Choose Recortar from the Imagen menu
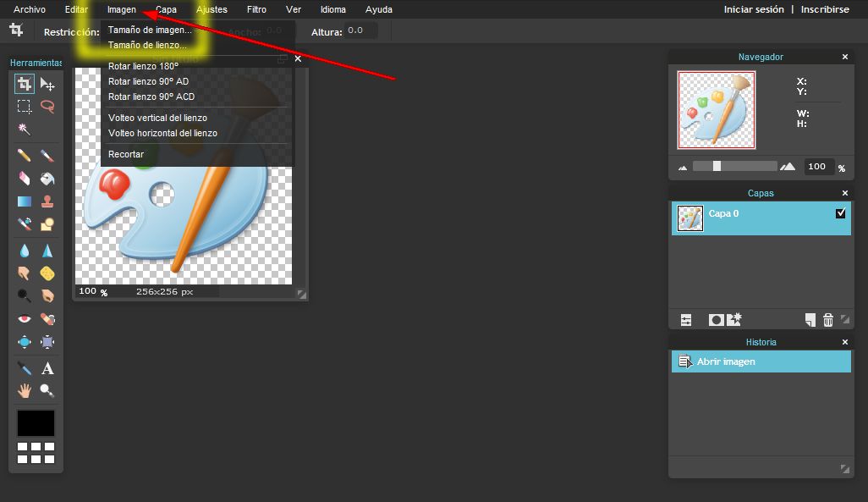This screenshot has height=502, width=868. click(126, 154)
